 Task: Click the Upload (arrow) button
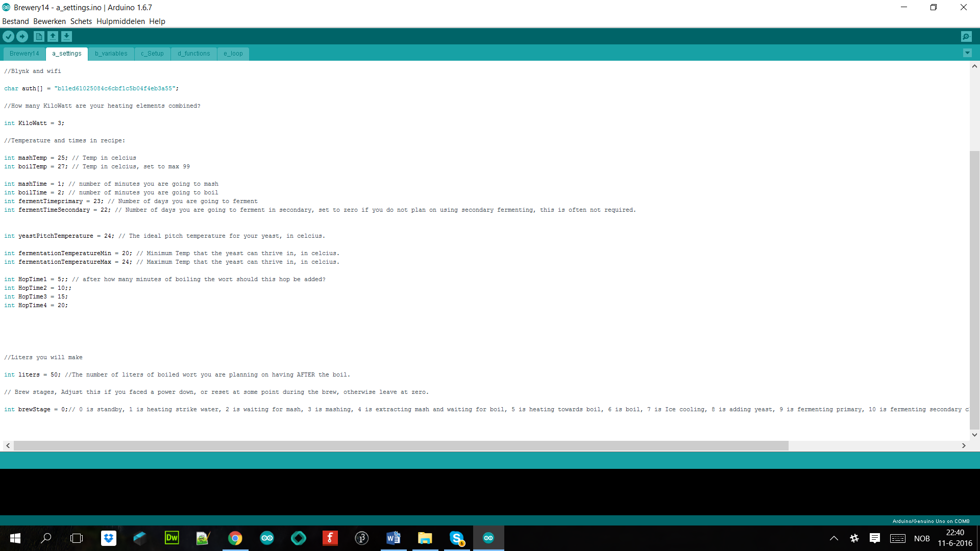click(x=22, y=36)
